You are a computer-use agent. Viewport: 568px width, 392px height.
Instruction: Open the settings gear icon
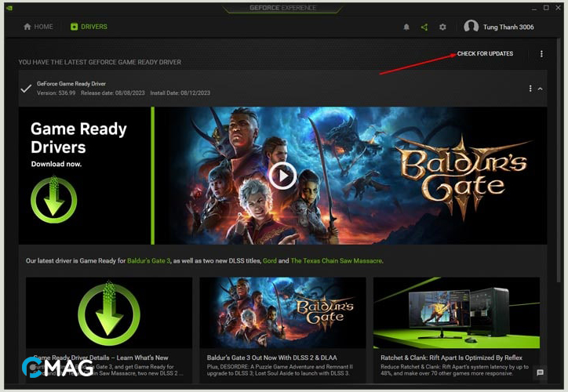click(x=442, y=27)
